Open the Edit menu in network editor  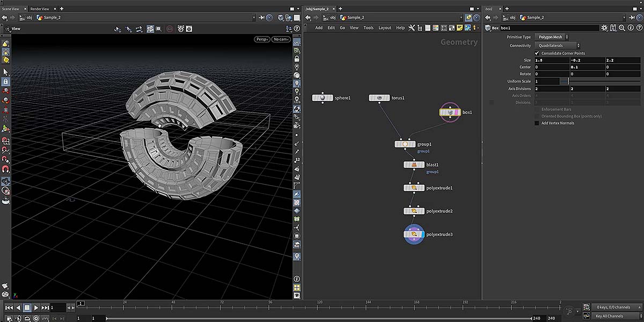[x=331, y=28]
